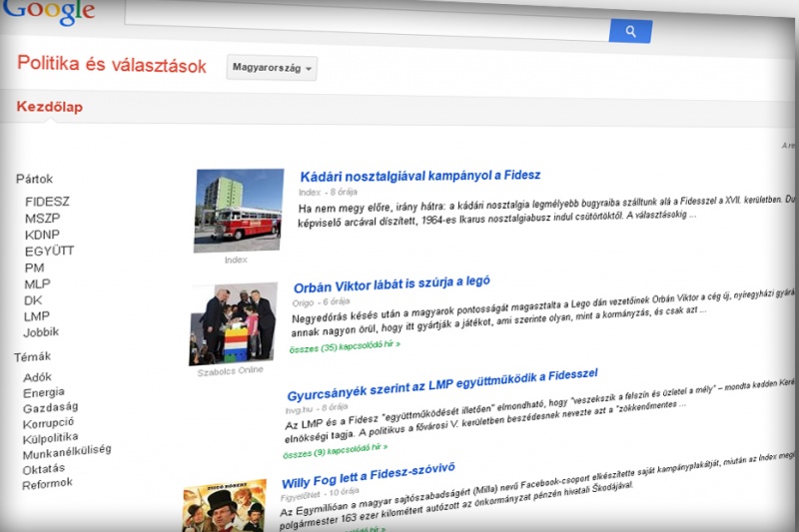Filter news by Jobbik party

coord(41,332)
